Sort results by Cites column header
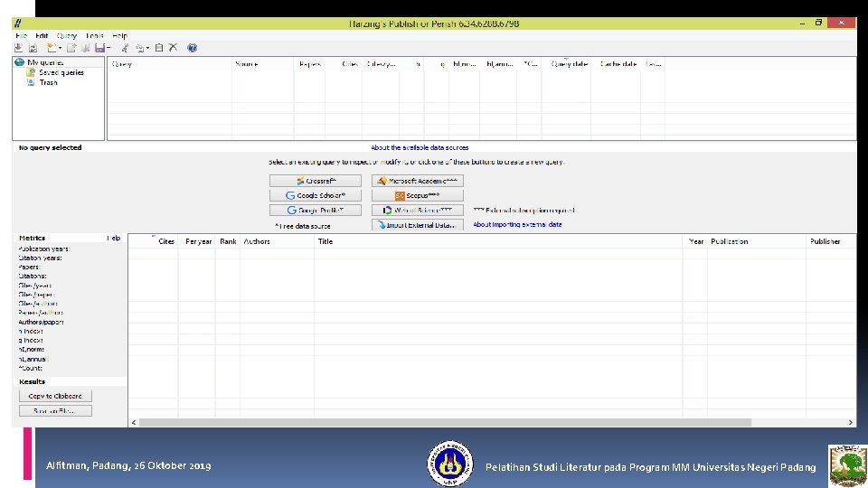The height and width of the screenshot is (488, 868). (165, 242)
